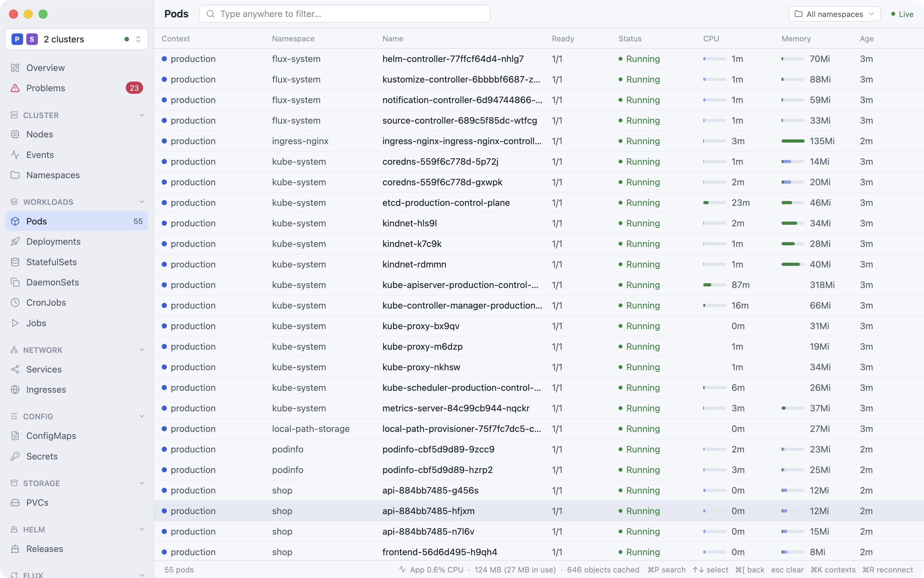Click the PVCs disk icon

(15, 502)
